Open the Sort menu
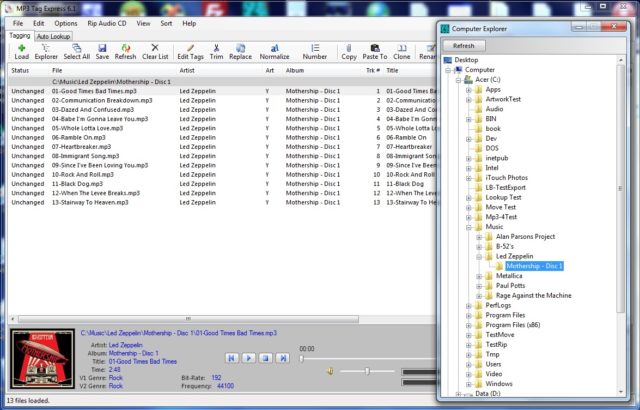 [x=166, y=23]
